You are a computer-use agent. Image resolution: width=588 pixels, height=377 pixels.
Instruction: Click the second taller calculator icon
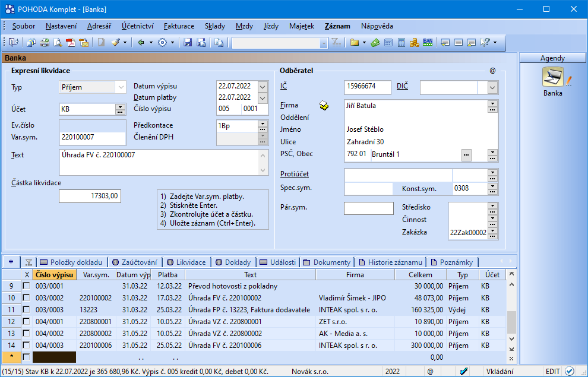pyautogui.click(x=402, y=43)
